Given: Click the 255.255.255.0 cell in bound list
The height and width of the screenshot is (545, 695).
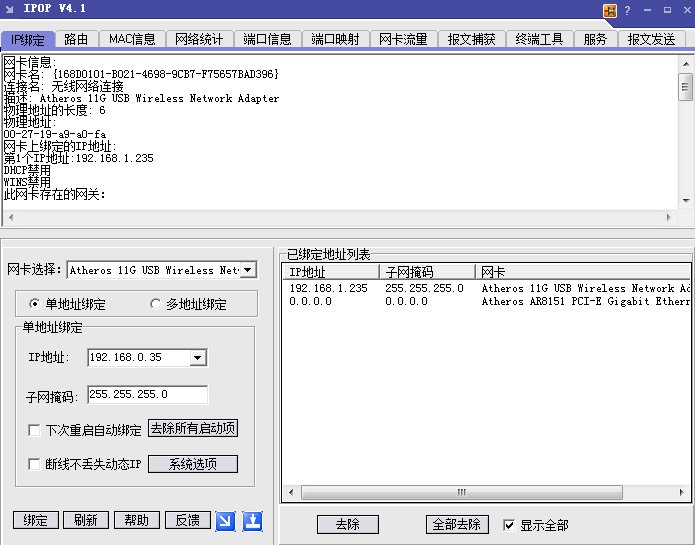Looking at the screenshot, I should pos(424,288).
